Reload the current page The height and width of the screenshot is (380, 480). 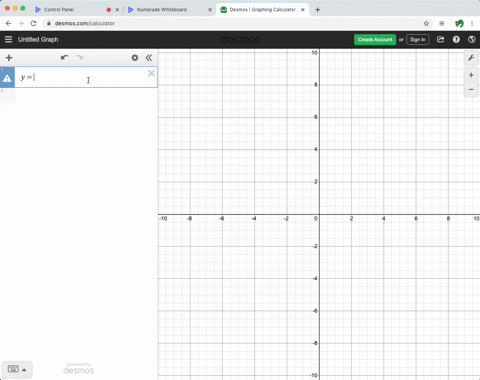tap(33, 23)
